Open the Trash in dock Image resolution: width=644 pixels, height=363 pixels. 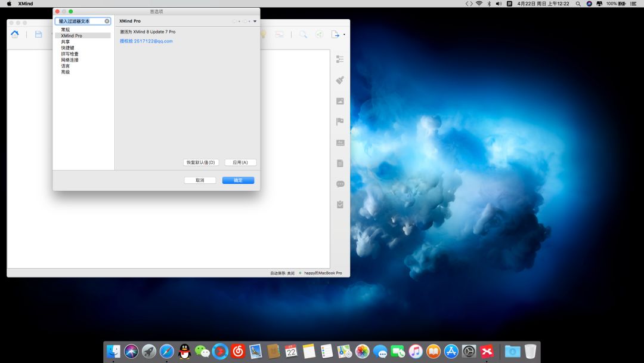[530, 352]
